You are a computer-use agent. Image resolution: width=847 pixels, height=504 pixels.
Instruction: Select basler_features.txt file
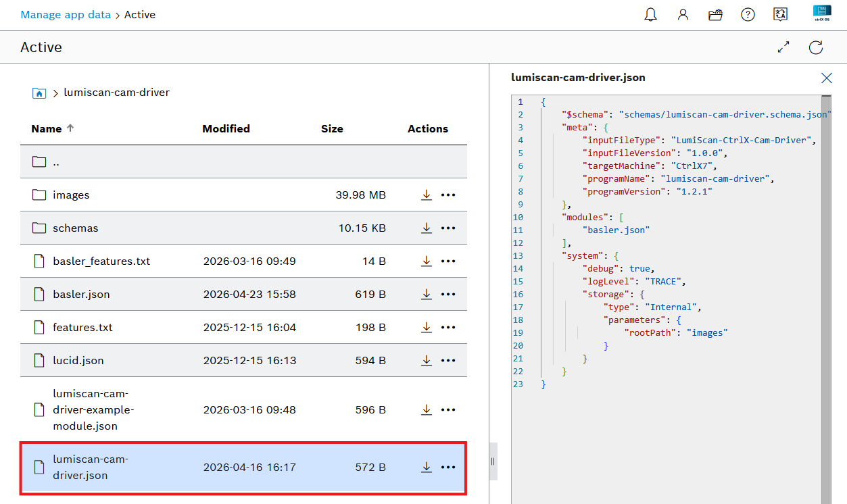101,261
